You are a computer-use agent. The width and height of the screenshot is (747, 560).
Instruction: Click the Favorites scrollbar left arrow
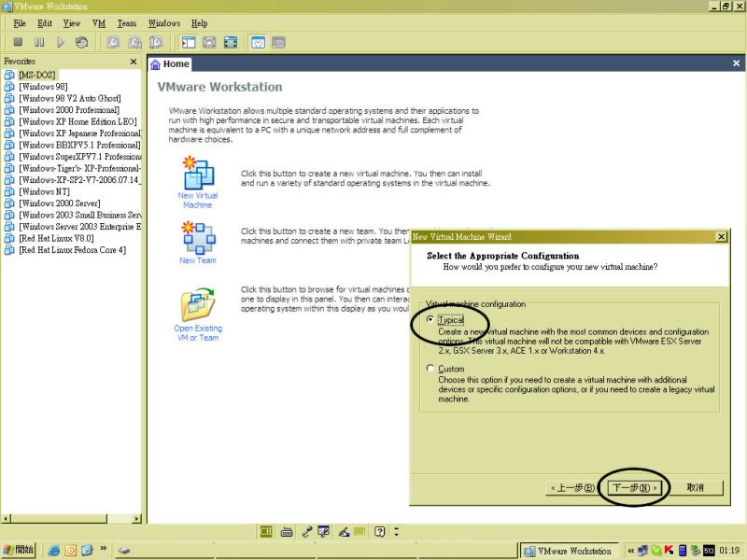click(7, 518)
